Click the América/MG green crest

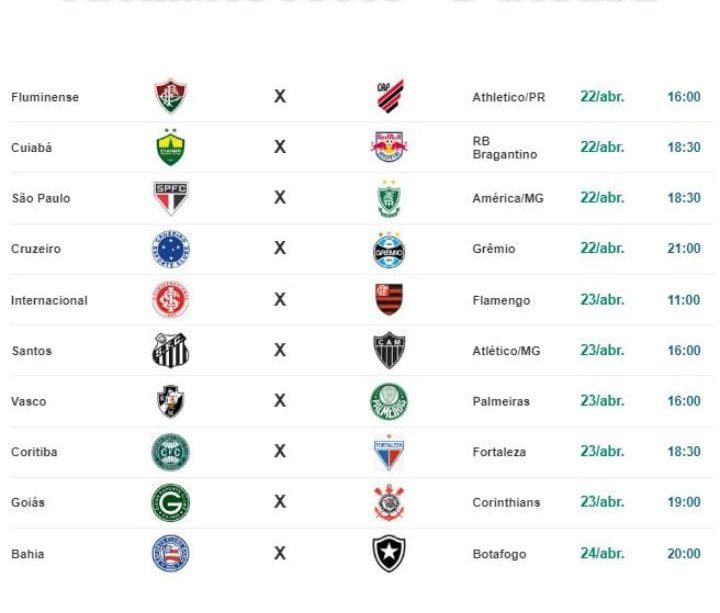(389, 198)
